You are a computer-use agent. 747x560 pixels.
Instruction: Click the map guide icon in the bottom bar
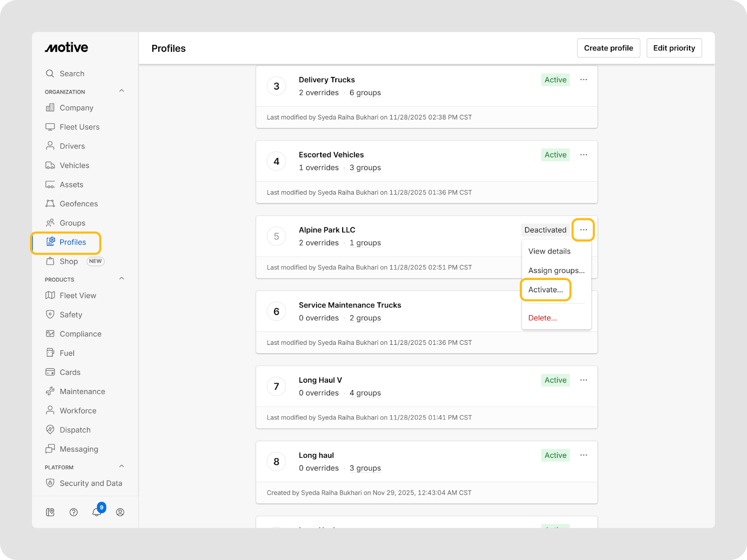coord(50,512)
